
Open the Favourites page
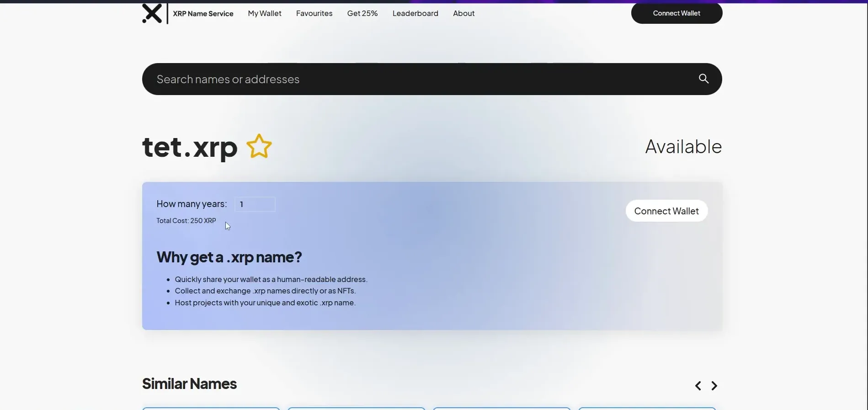click(314, 13)
